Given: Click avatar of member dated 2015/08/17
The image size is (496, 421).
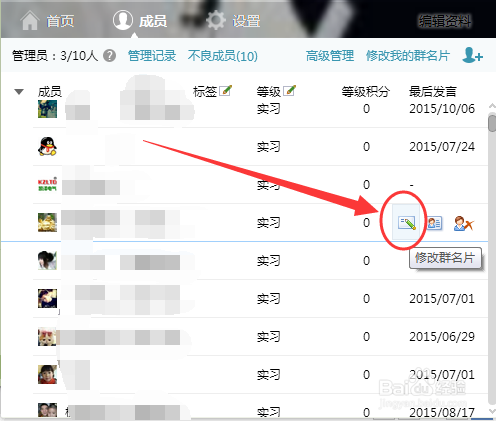Looking at the screenshot, I should click(47, 410).
